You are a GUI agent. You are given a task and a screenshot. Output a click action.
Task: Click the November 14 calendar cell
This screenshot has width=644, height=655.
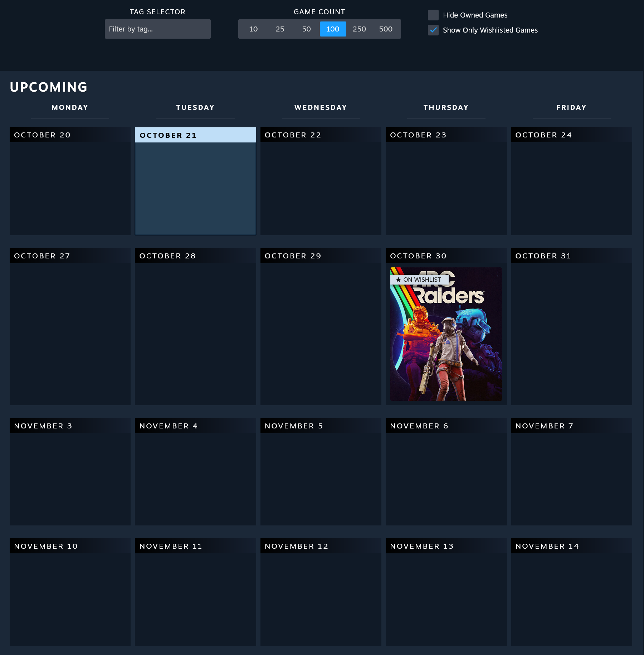(571, 598)
